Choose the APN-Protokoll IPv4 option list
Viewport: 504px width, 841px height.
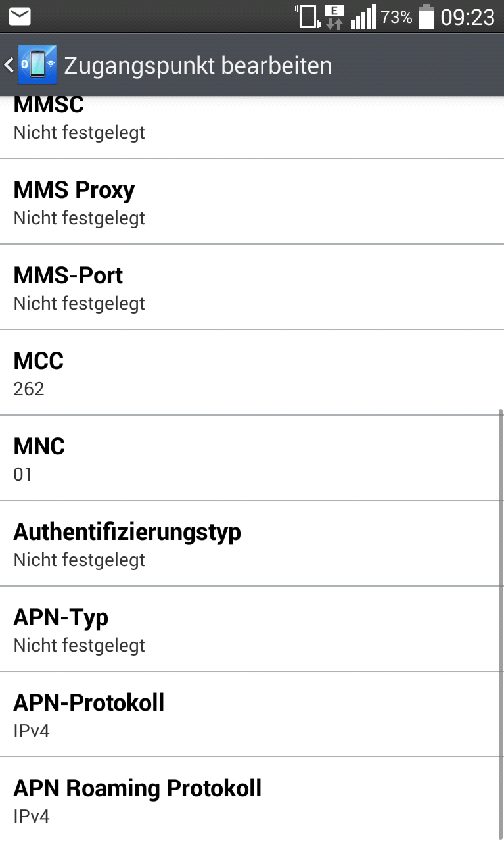tap(252, 715)
